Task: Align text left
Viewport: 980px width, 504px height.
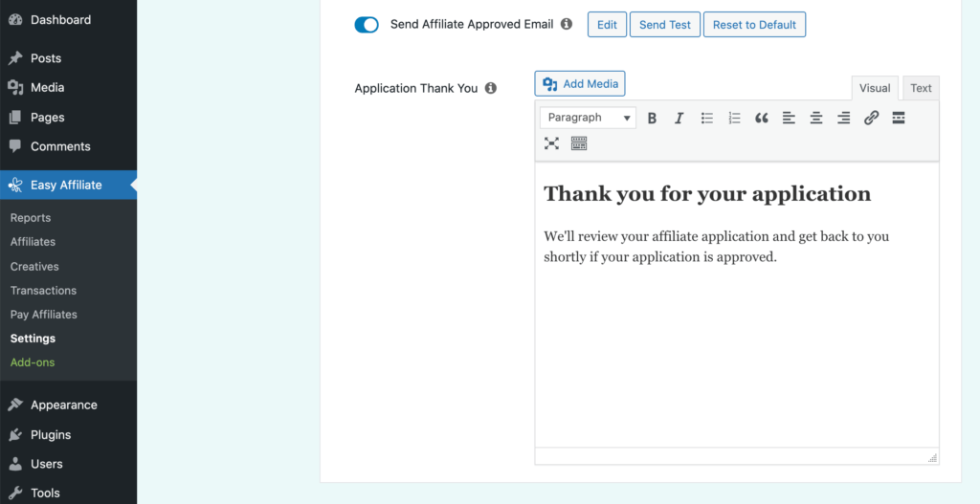Action: click(789, 118)
